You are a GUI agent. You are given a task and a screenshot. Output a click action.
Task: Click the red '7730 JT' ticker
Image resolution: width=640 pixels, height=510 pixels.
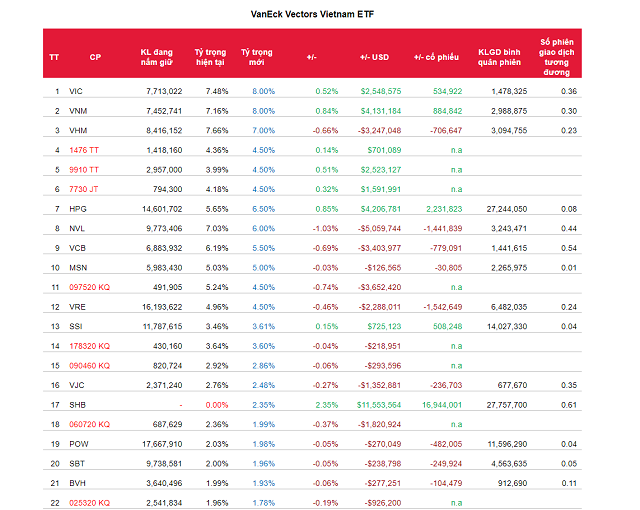(84, 189)
